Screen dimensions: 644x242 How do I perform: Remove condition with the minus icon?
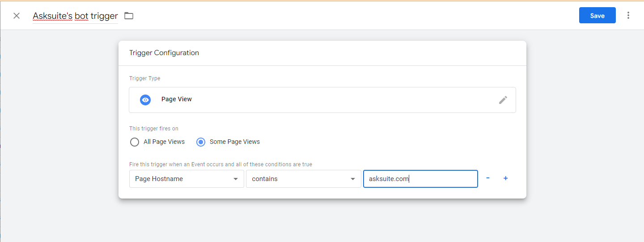click(488, 178)
